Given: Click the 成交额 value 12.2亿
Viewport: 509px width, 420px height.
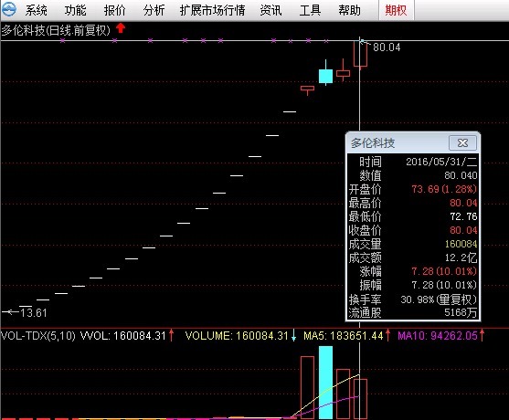Looking at the screenshot, I should pyautogui.click(x=461, y=257).
